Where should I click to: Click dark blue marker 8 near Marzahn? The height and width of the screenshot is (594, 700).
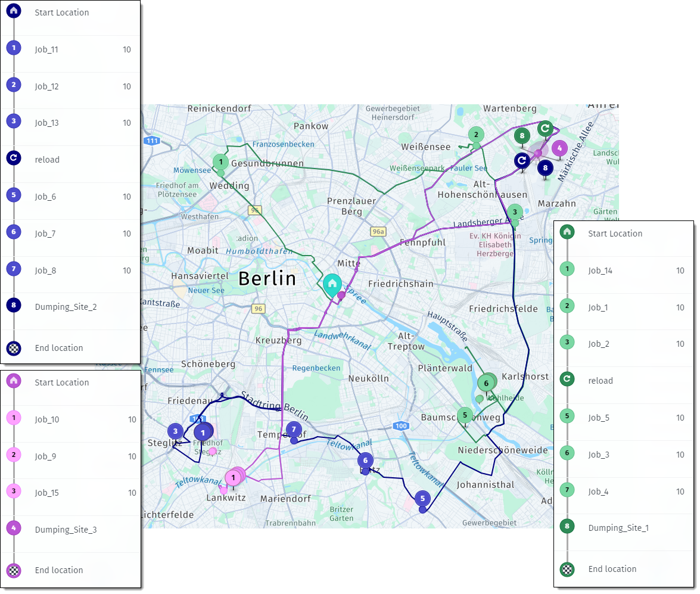(x=545, y=168)
